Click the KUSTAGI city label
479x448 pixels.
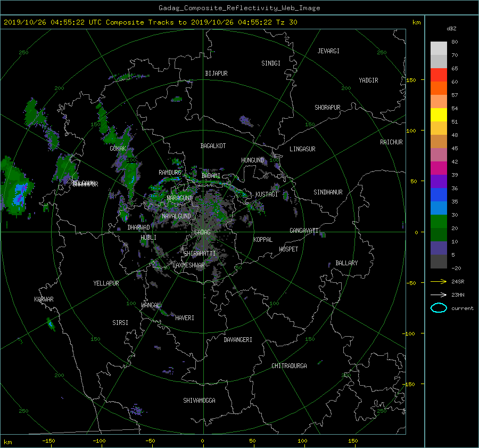click(267, 194)
